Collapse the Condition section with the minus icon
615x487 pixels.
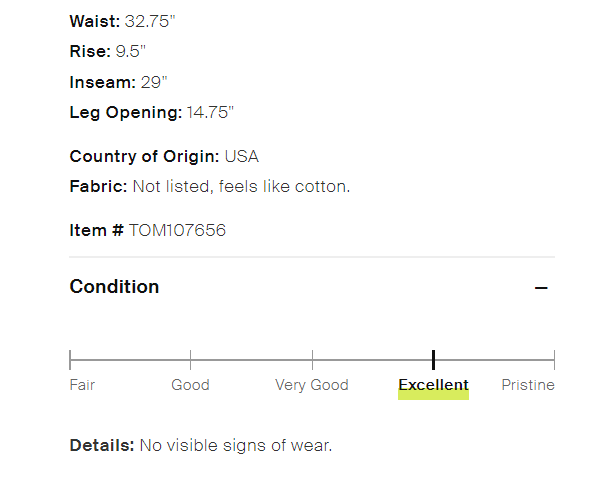pos(541,288)
